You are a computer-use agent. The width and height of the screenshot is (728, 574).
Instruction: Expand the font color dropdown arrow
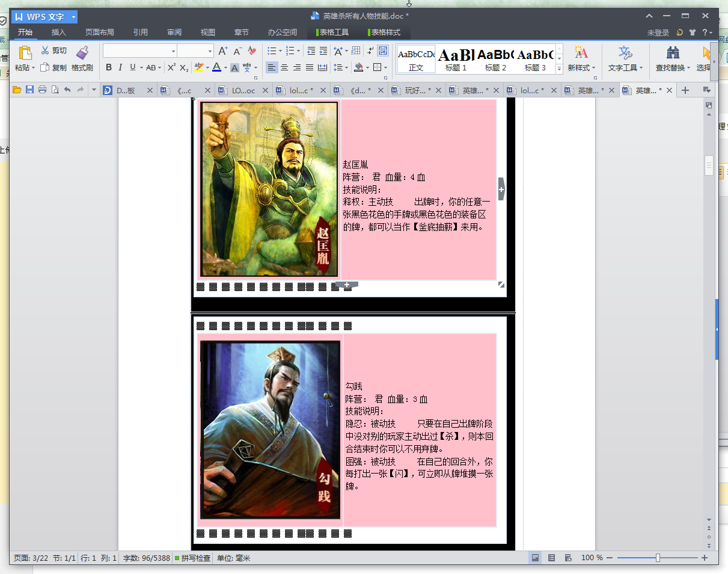[225, 67]
